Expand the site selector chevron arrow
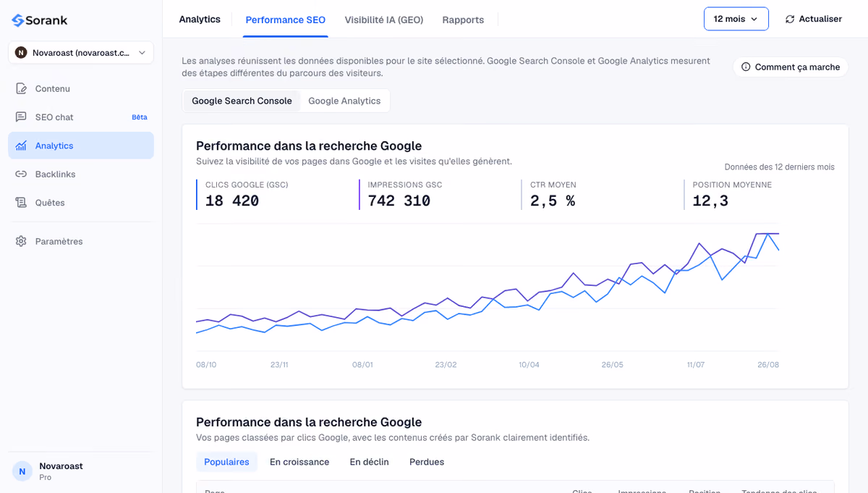Viewport: 868px width, 493px height. click(142, 53)
